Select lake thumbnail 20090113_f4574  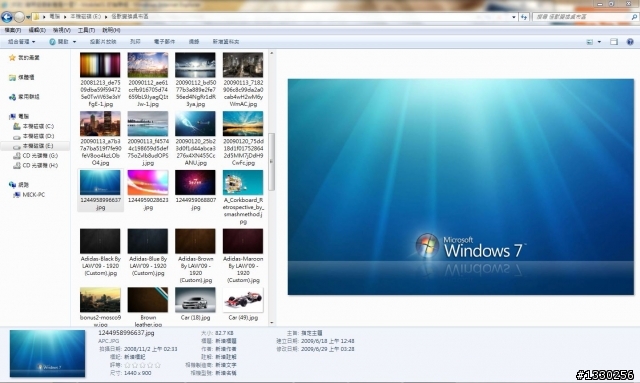point(148,124)
